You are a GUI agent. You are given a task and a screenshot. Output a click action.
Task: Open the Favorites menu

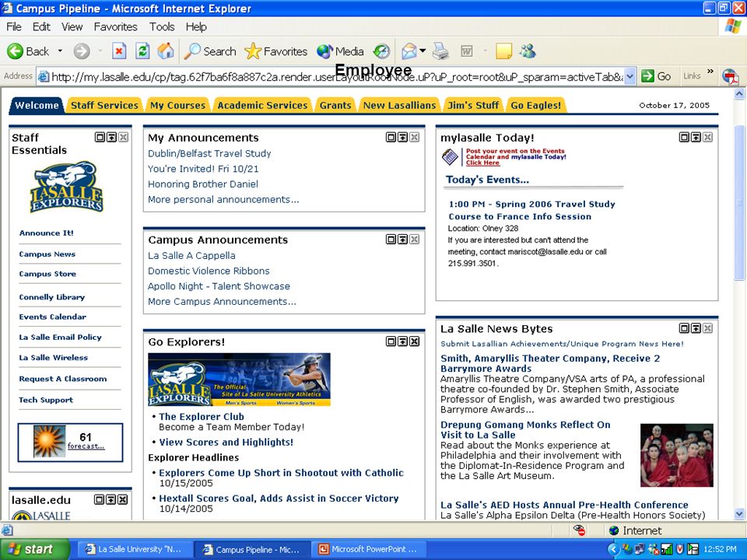point(115,26)
